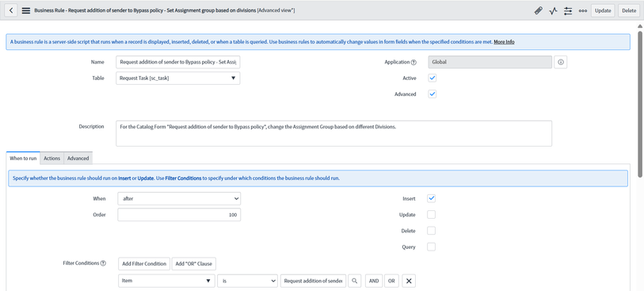
Task: Click the Application field showing Global
Action: pyautogui.click(x=490, y=62)
